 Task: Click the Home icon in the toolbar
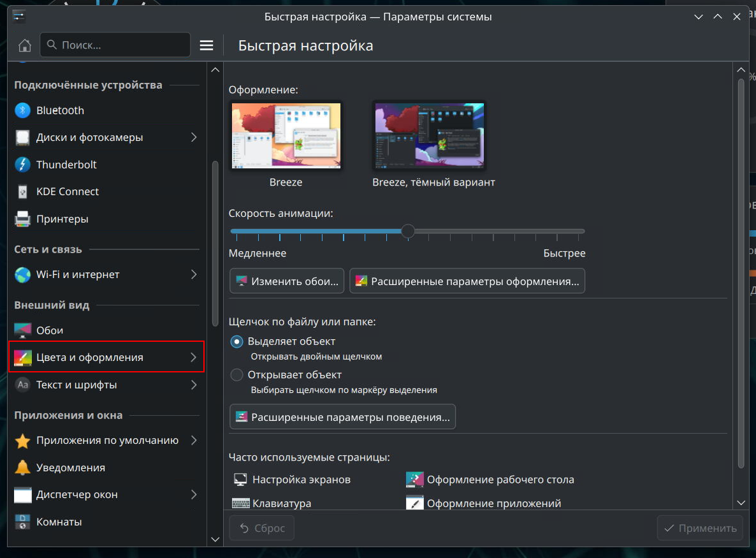(x=24, y=45)
